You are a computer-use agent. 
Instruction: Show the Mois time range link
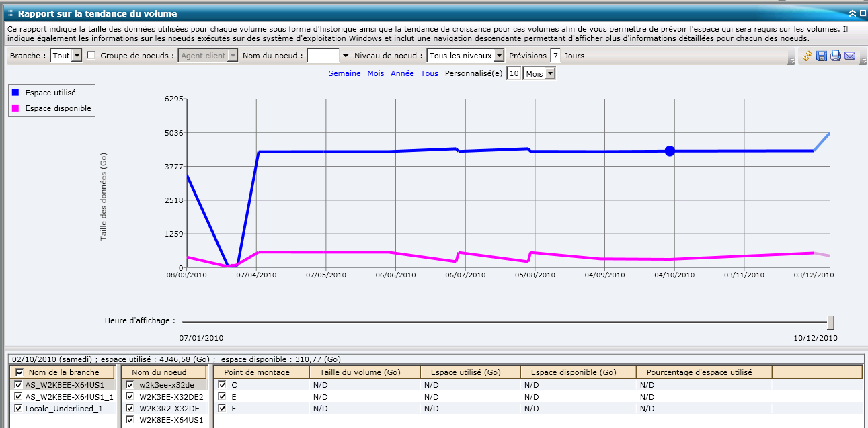tap(376, 73)
